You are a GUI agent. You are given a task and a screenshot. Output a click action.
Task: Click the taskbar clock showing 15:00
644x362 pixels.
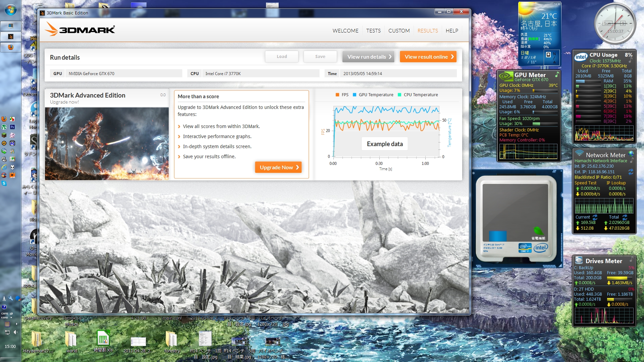click(x=10, y=346)
